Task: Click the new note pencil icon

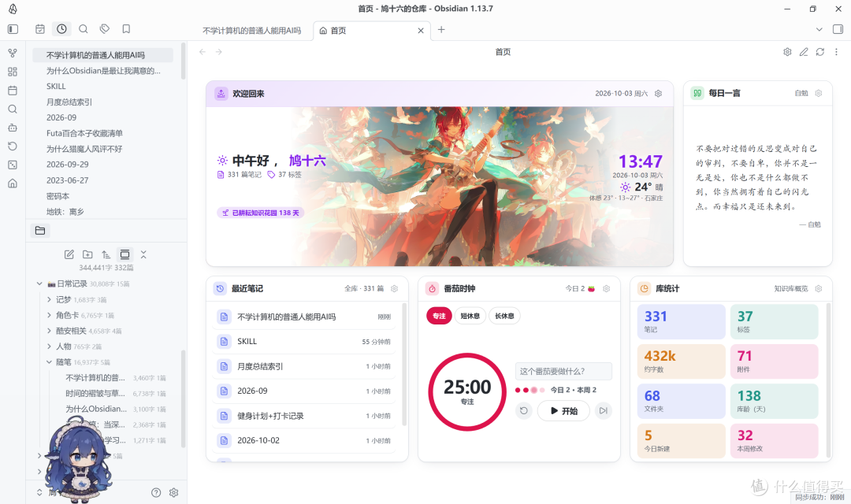Action: coord(69,254)
